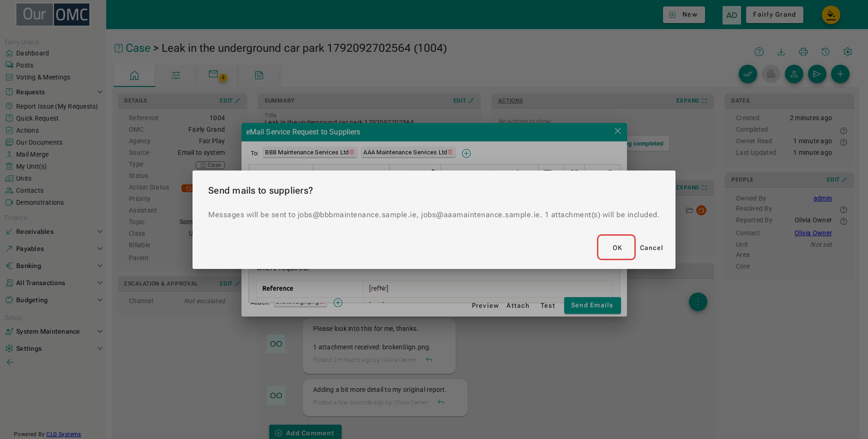Follow the admin owner link
The height and width of the screenshot is (439, 868).
822,198
